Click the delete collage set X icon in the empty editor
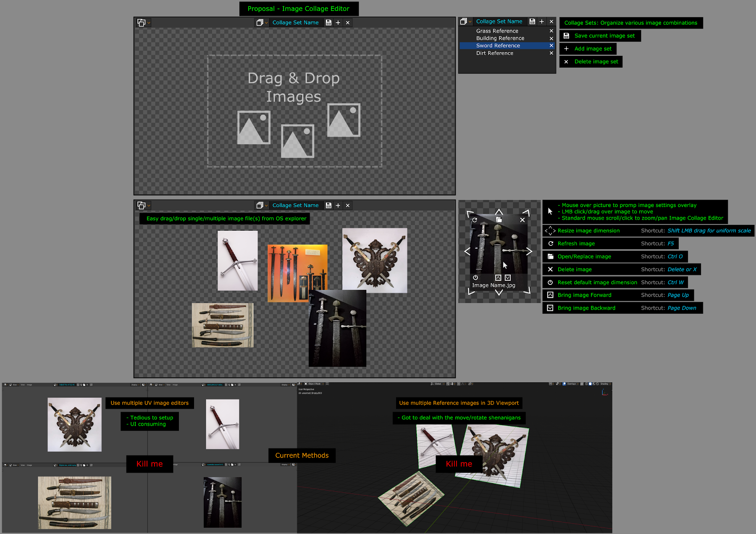The width and height of the screenshot is (756, 534). 348,23
